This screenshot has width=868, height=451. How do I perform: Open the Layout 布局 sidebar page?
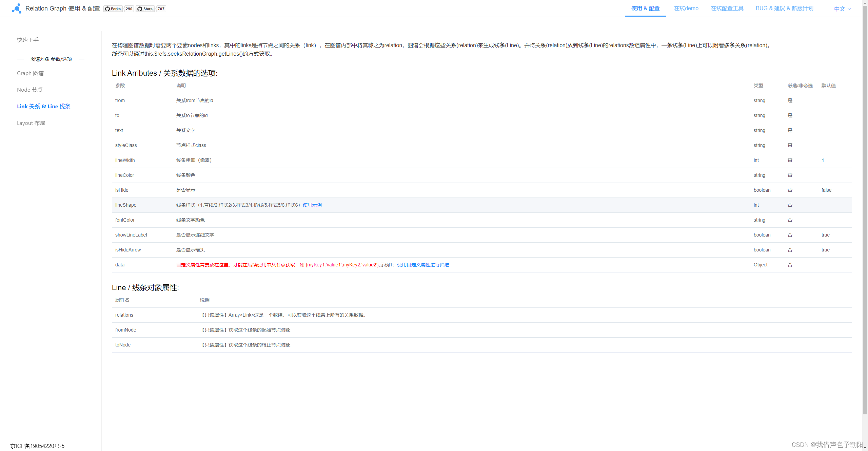tap(31, 123)
